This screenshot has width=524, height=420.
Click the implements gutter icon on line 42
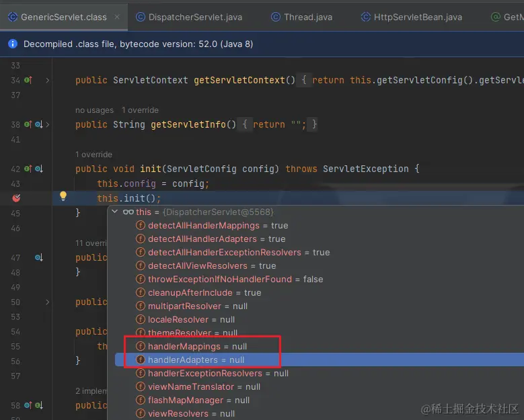28,169
